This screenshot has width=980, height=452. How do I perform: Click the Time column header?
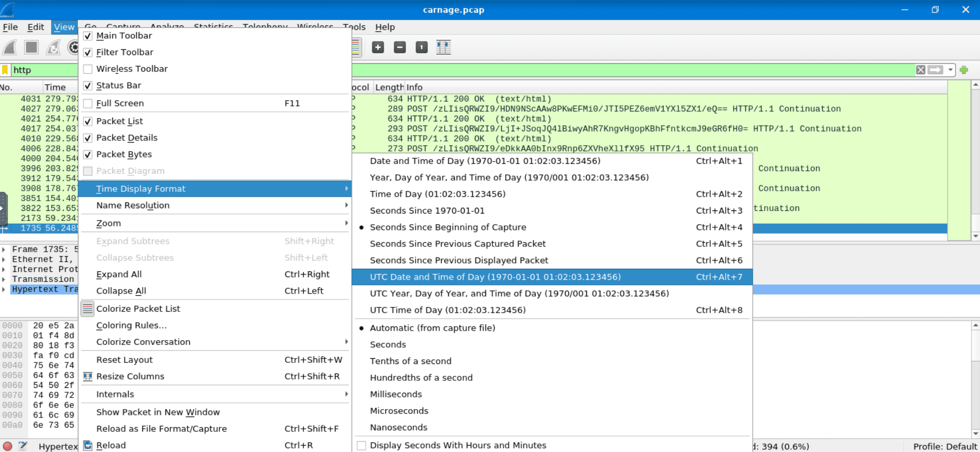click(x=60, y=87)
